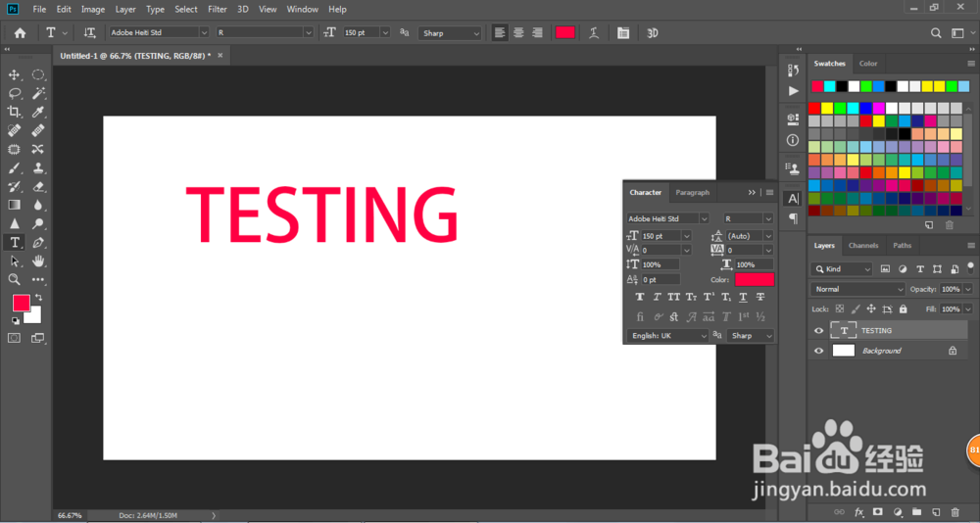Switch to the Channels tab
Screen dimensions: 980x523
pos(863,246)
